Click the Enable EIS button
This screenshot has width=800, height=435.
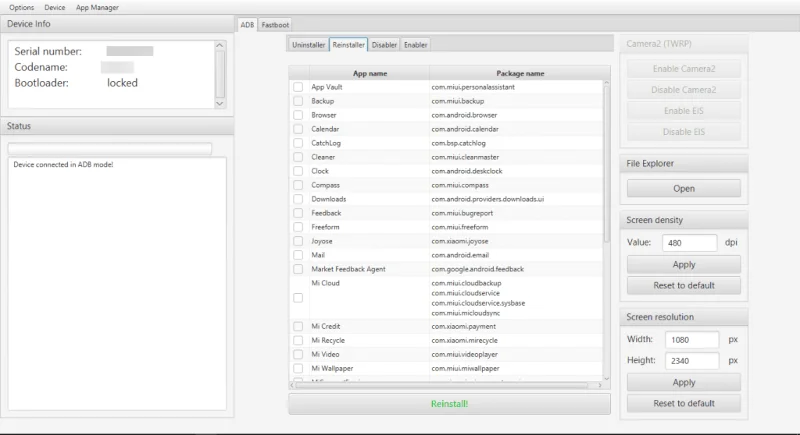[684, 111]
